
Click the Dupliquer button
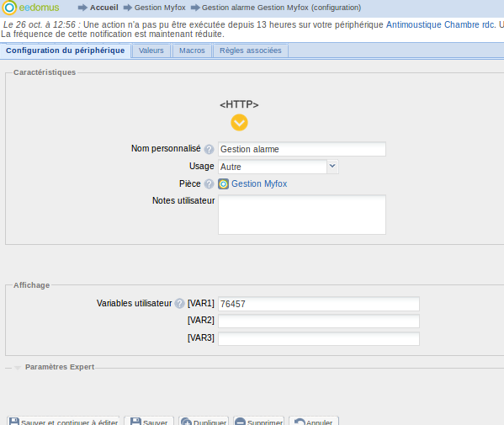coord(204,421)
